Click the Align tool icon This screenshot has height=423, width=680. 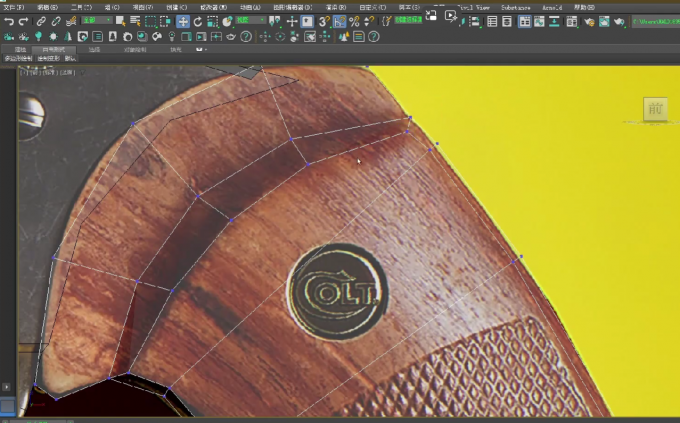click(475, 21)
